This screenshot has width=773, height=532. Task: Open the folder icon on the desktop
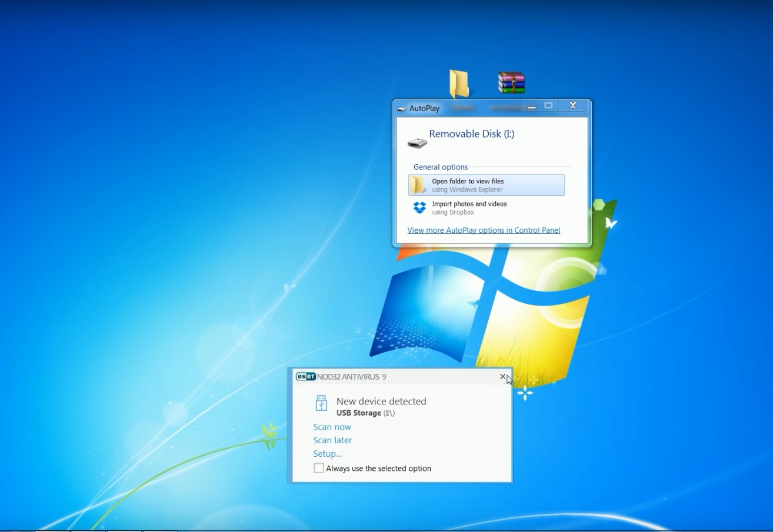point(459,83)
